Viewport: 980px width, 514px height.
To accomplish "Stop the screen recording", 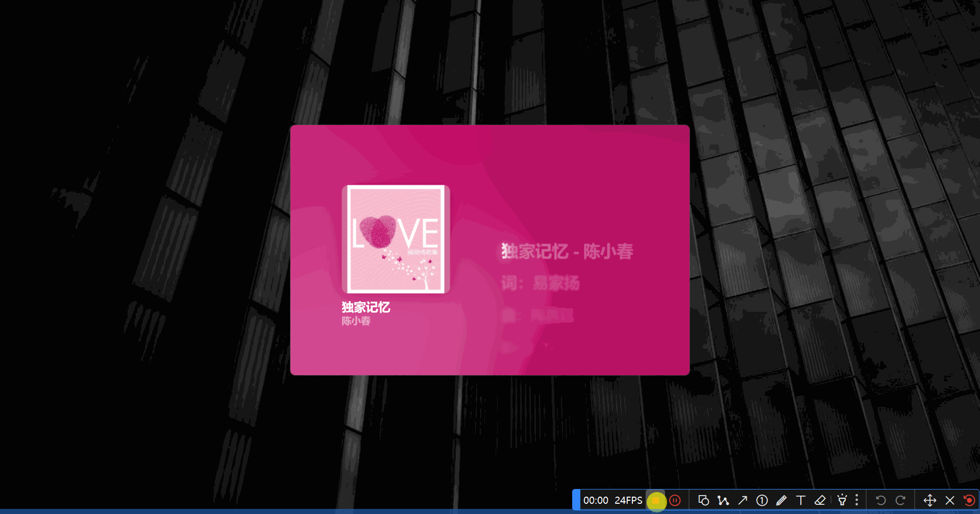I will (656, 500).
